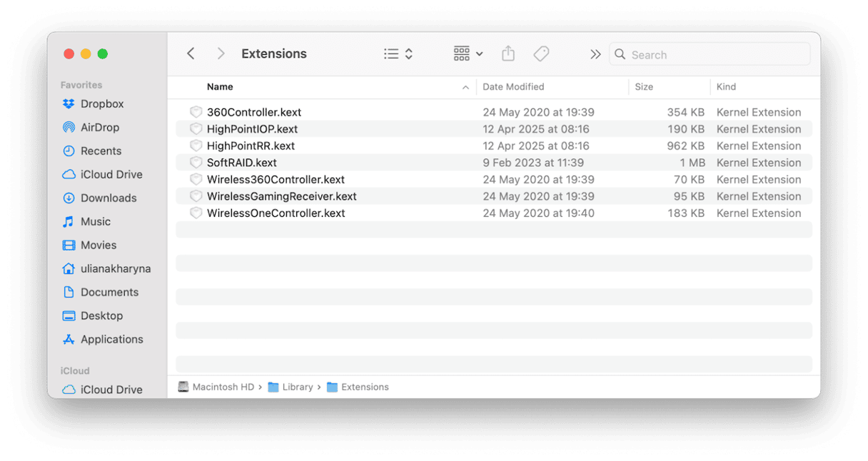Open the Downloads sidebar folder
This screenshot has width=868, height=461.
click(108, 198)
